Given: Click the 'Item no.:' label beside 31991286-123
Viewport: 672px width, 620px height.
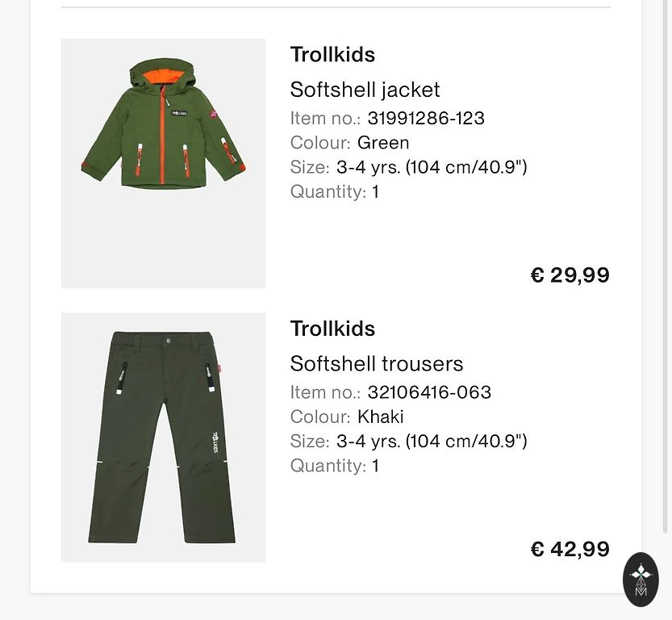Looking at the screenshot, I should tap(325, 118).
